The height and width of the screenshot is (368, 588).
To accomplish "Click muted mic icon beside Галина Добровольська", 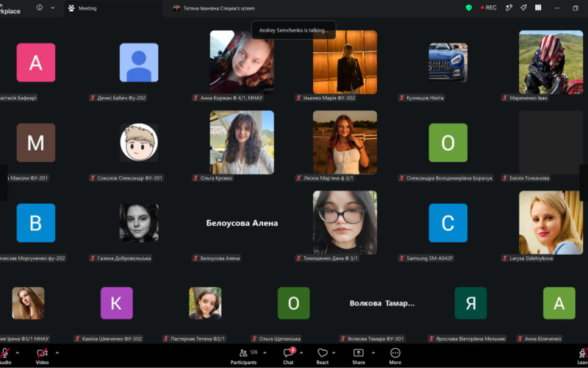I will point(93,258).
